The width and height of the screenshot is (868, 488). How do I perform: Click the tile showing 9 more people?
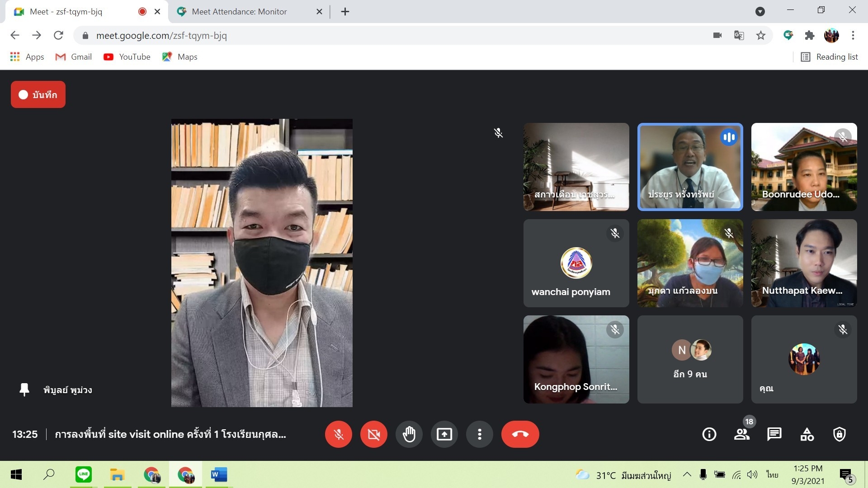pyautogui.click(x=690, y=359)
